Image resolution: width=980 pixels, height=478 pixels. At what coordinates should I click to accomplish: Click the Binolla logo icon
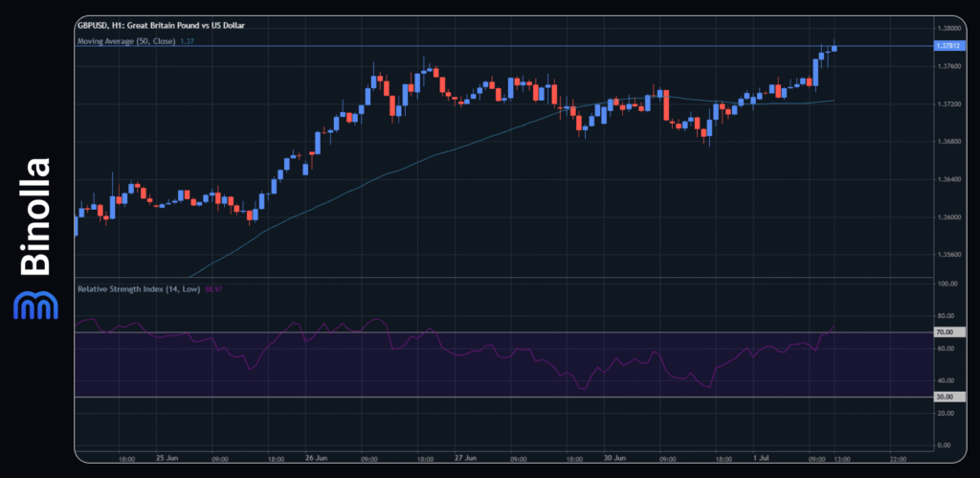31,305
